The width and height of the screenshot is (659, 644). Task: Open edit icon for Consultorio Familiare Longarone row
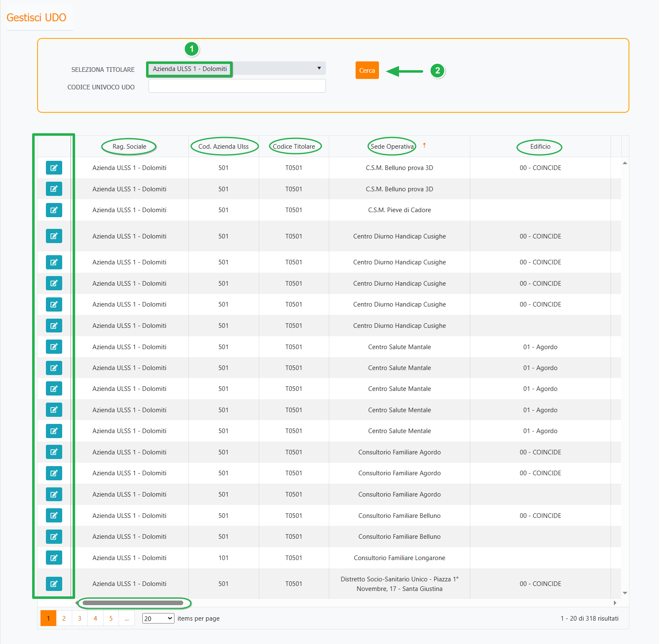(54, 558)
